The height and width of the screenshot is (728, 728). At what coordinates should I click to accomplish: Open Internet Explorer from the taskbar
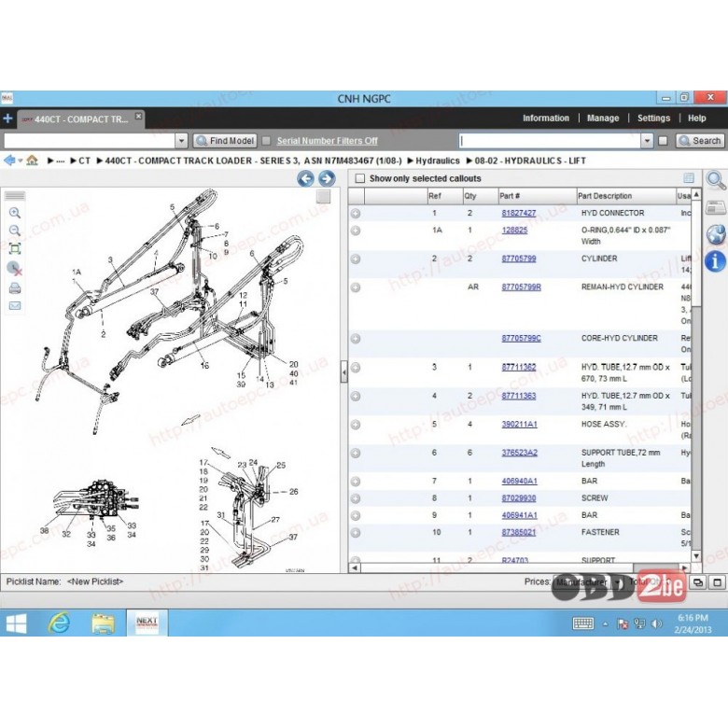(x=60, y=623)
